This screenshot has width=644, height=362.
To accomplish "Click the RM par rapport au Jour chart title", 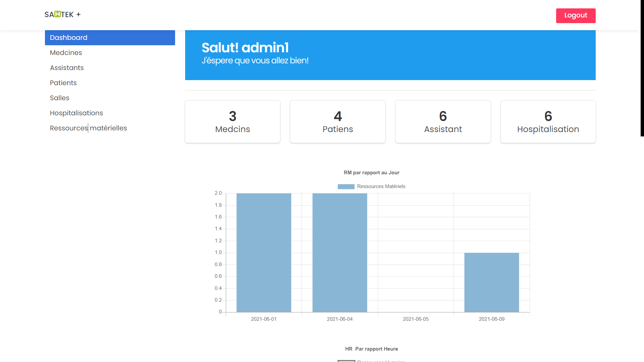I will pyautogui.click(x=371, y=172).
